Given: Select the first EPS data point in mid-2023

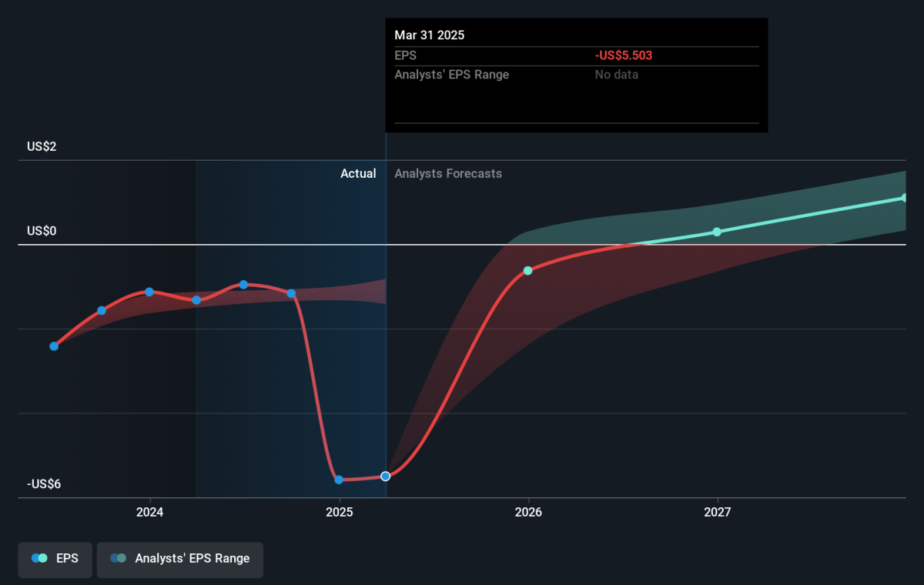Looking at the screenshot, I should point(54,346).
